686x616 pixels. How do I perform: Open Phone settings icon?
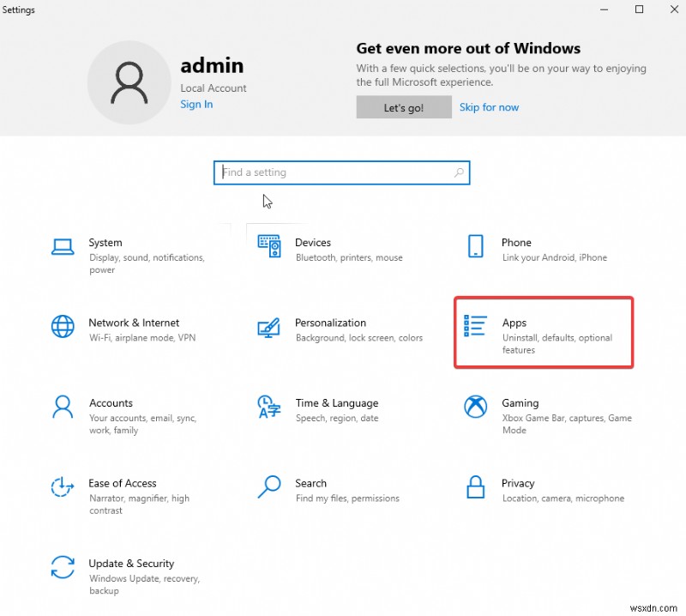point(475,246)
